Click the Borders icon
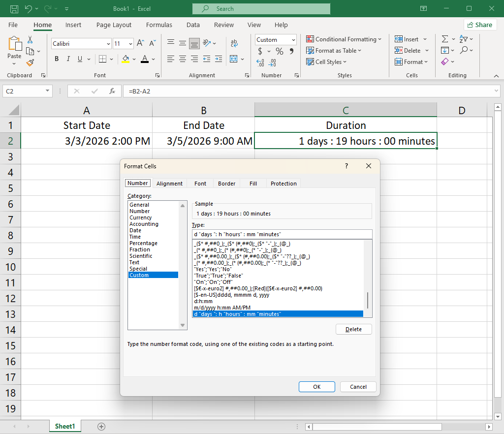 point(102,59)
